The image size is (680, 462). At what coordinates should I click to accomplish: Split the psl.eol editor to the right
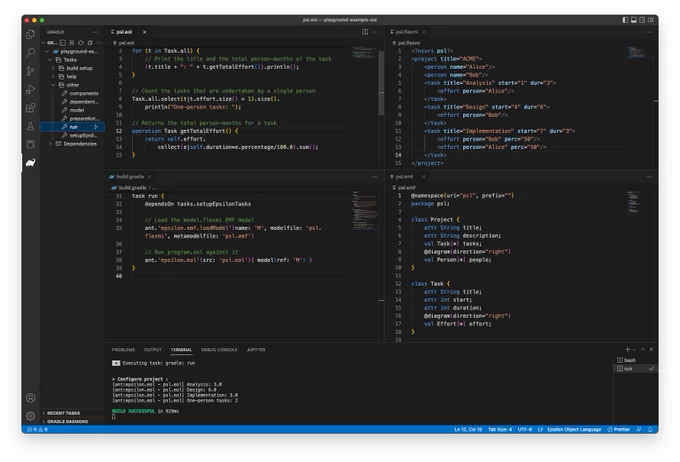click(365, 32)
